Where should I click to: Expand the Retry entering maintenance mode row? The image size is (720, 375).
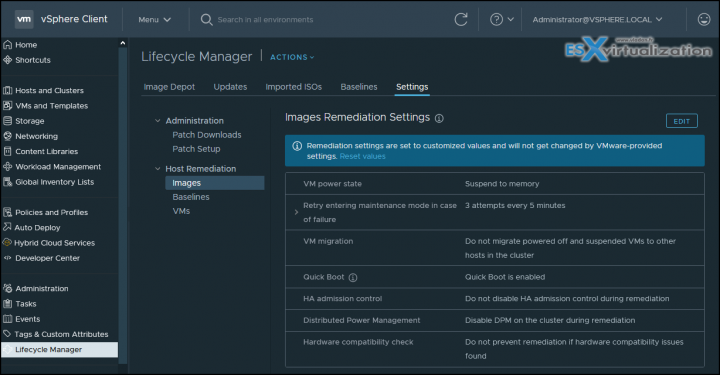(x=296, y=212)
